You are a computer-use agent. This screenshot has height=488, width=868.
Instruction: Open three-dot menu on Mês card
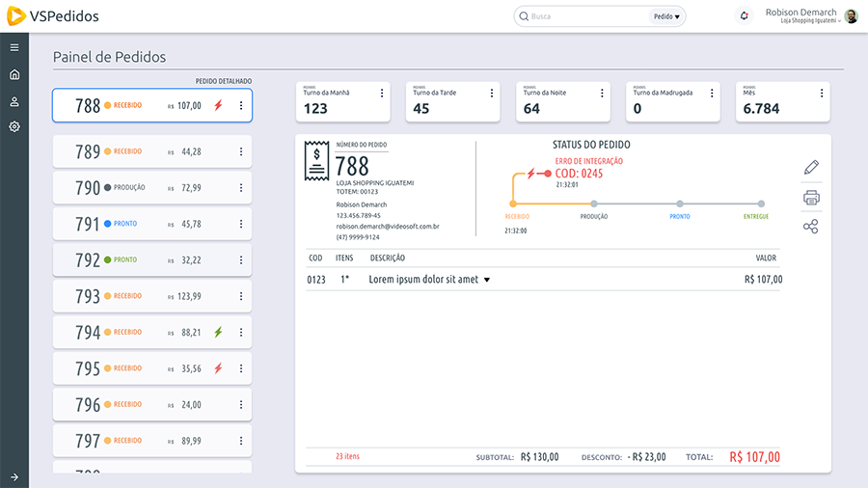coord(822,94)
